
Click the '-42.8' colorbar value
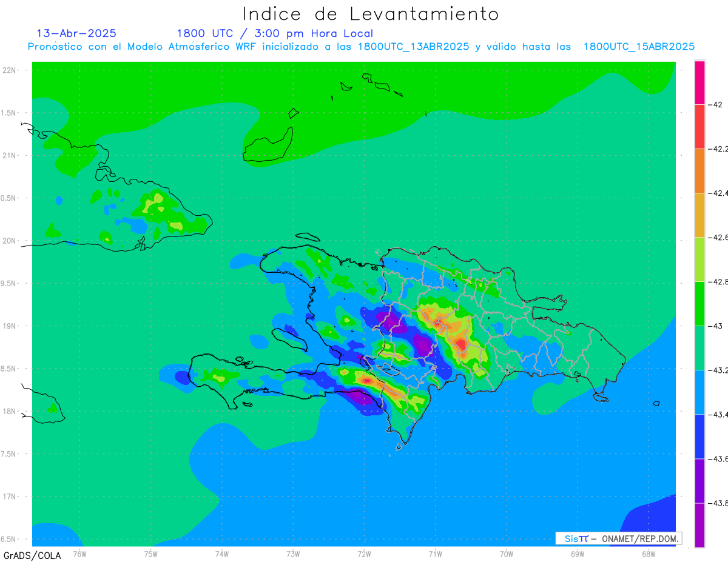[x=718, y=282]
